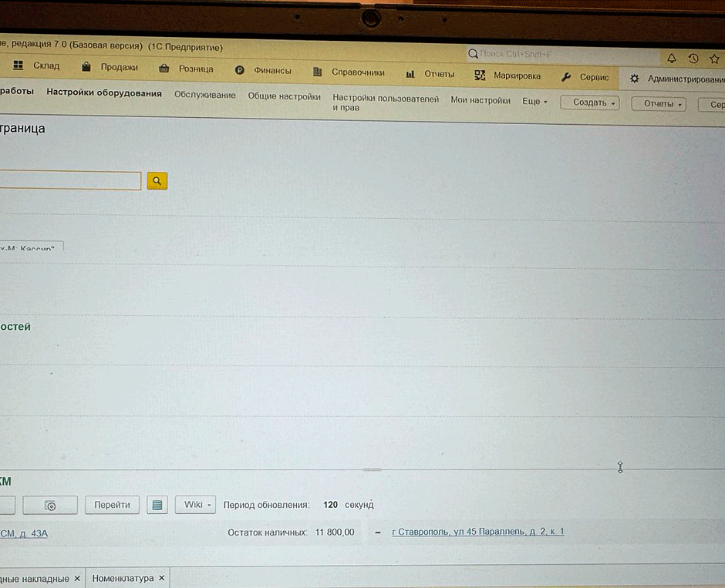This screenshot has height=588, width=725.
Task: Click the Продажи shopping bag icon
Action: [86, 66]
